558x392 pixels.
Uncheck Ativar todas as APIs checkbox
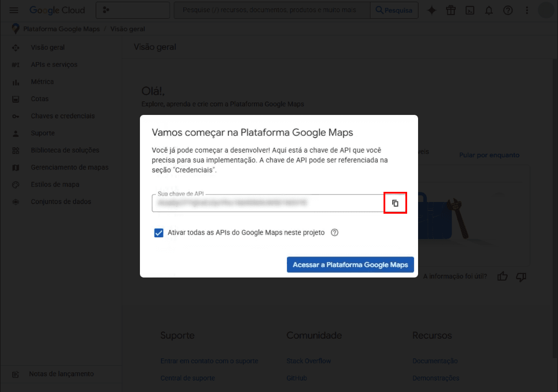point(159,233)
